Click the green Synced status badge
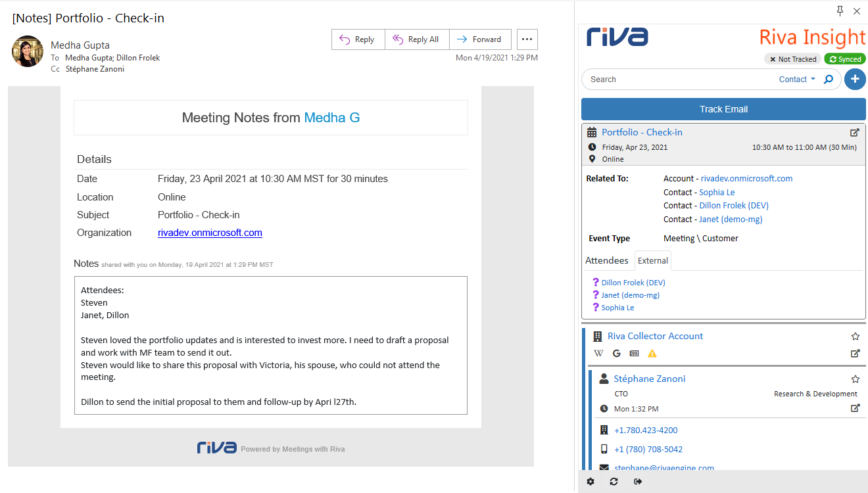 [845, 59]
